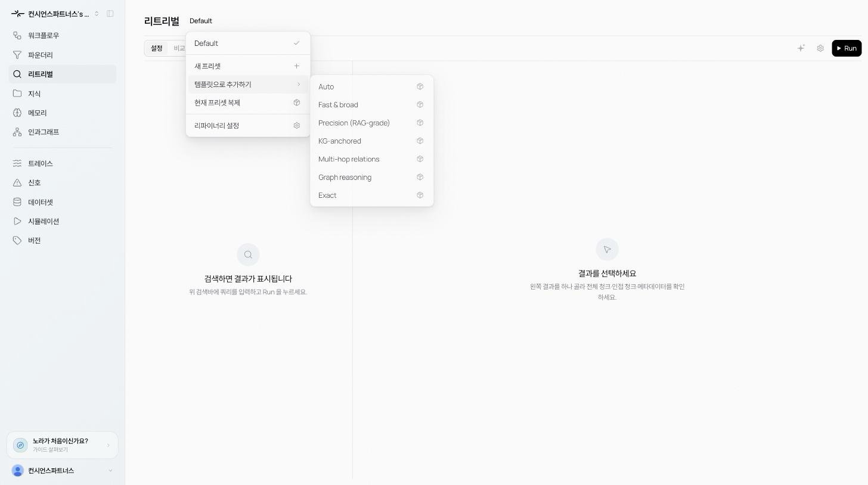Choose the KG-anchored template
868x485 pixels.
[372, 141]
